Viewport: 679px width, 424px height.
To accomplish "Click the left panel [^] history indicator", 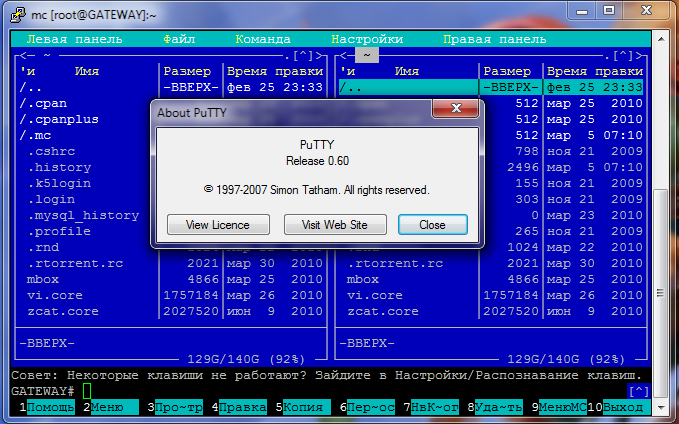I will pos(303,55).
